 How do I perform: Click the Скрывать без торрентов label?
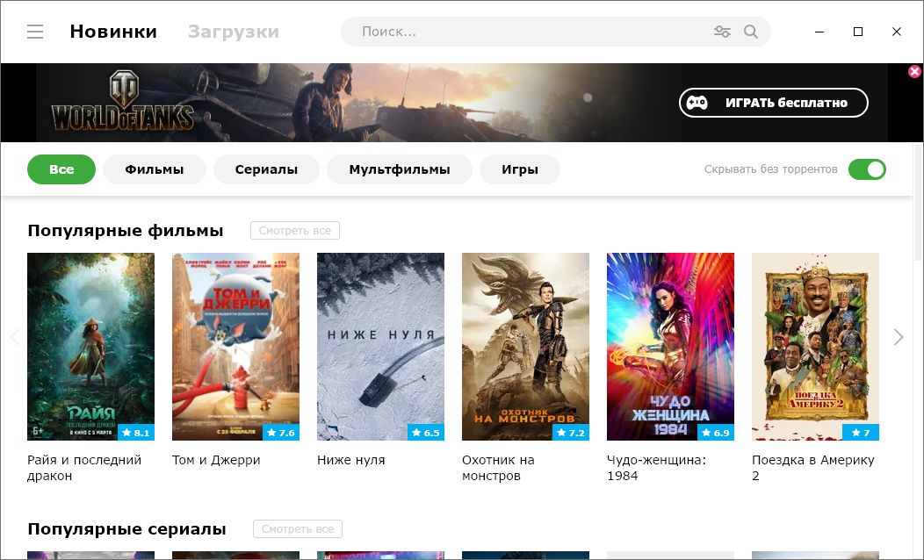771,169
